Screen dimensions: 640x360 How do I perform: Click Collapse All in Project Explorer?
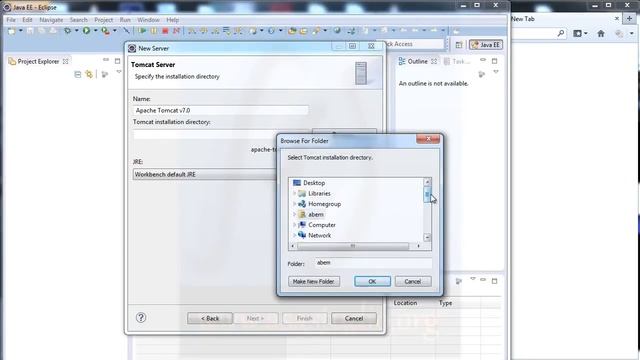pos(78,74)
